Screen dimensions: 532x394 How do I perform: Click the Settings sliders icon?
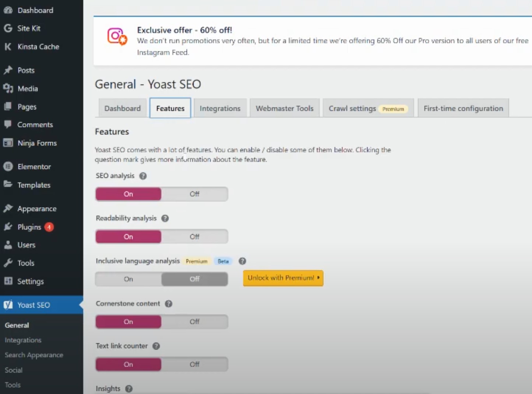click(x=8, y=281)
